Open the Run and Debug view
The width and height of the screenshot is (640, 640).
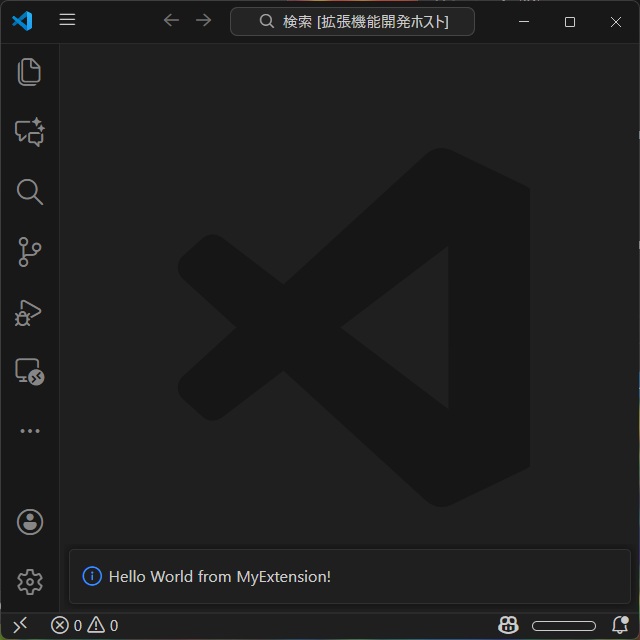click(29, 313)
